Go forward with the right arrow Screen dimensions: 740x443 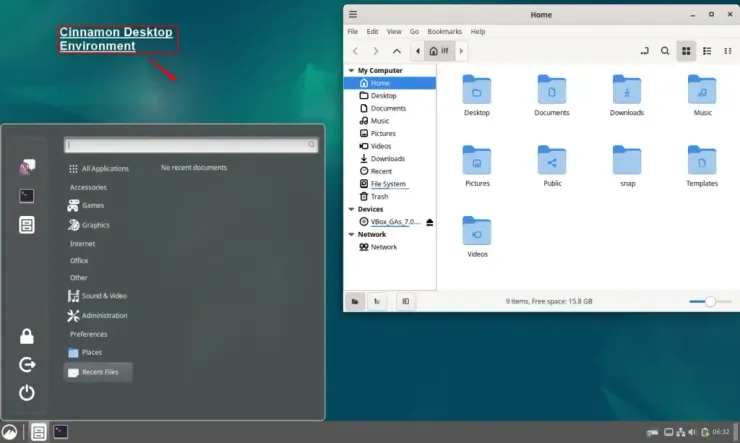(376, 51)
